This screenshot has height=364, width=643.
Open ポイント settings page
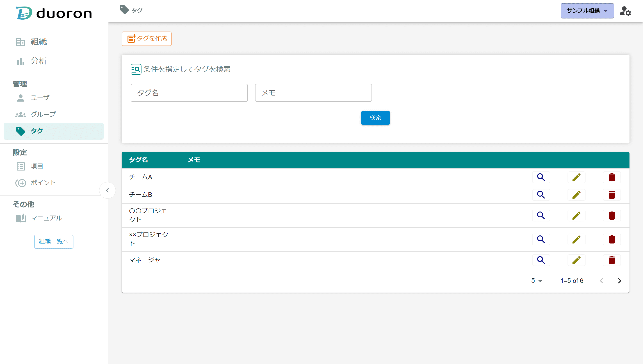click(x=54, y=183)
